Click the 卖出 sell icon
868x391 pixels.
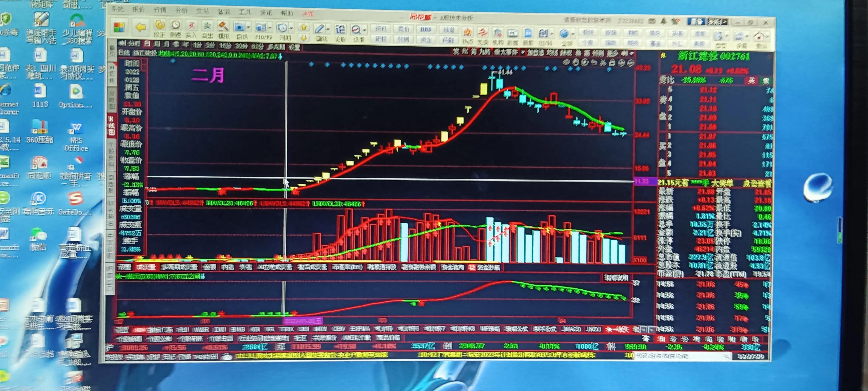pyautogui.click(x=207, y=26)
